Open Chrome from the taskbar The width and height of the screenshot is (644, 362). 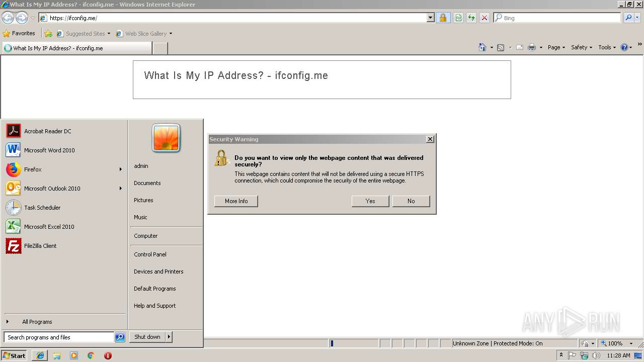(x=91, y=355)
